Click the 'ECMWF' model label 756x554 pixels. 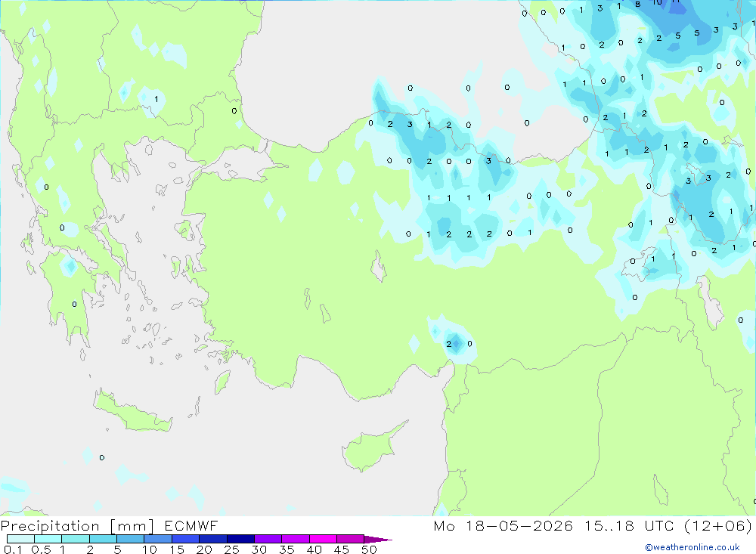(x=191, y=525)
